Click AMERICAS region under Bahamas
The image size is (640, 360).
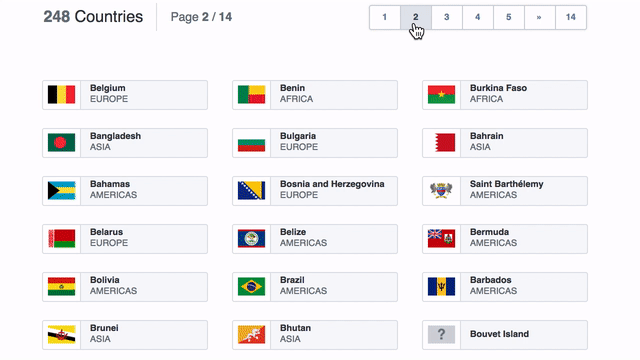[x=113, y=195]
